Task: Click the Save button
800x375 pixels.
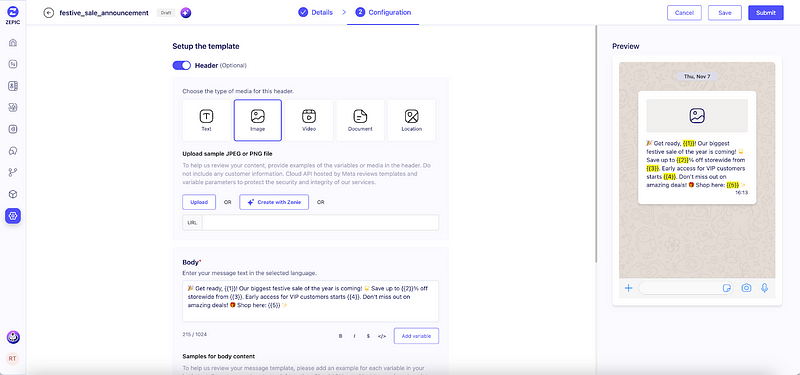Action: (x=725, y=13)
